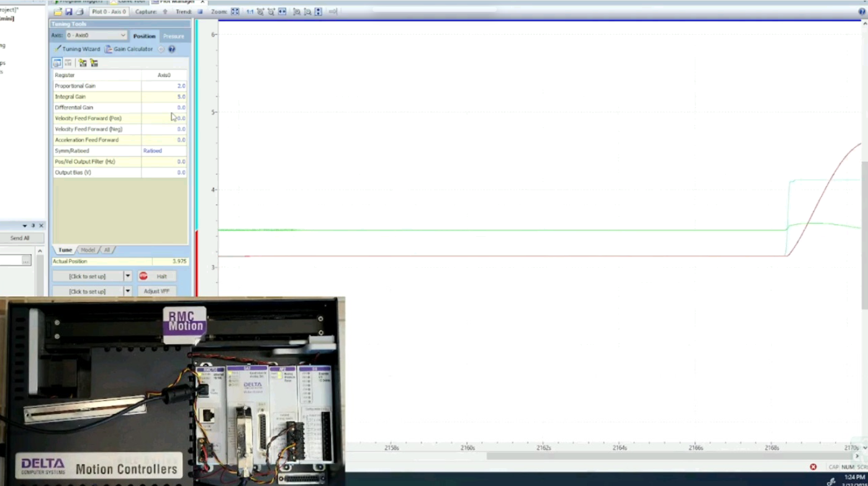Click the Capture upload arrow icon
This screenshot has height=486, width=868.
[x=165, y=12]
